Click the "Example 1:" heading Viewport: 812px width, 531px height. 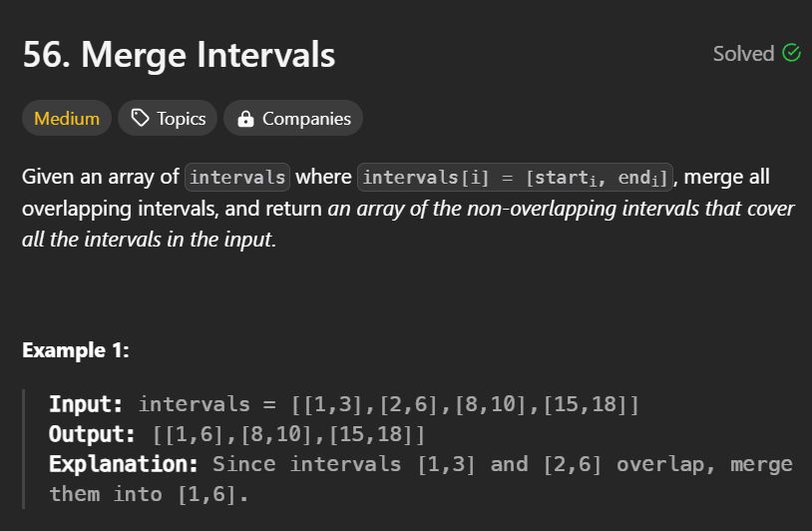pyautogui.click(x=76, y=350)
